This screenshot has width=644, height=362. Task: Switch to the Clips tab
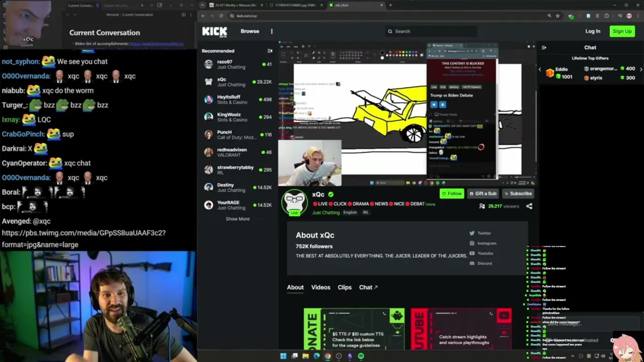click(345, 288)
